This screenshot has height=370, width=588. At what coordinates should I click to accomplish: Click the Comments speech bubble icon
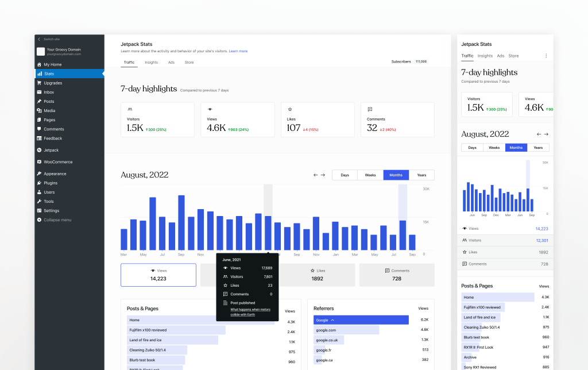click(x=39, y=129)
